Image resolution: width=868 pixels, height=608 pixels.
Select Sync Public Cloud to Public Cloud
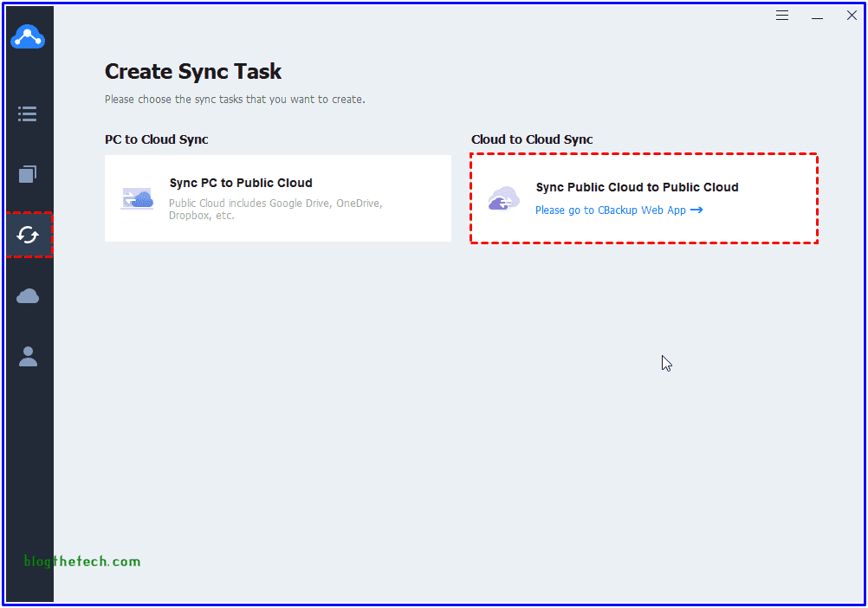click(x=637, y=187)
